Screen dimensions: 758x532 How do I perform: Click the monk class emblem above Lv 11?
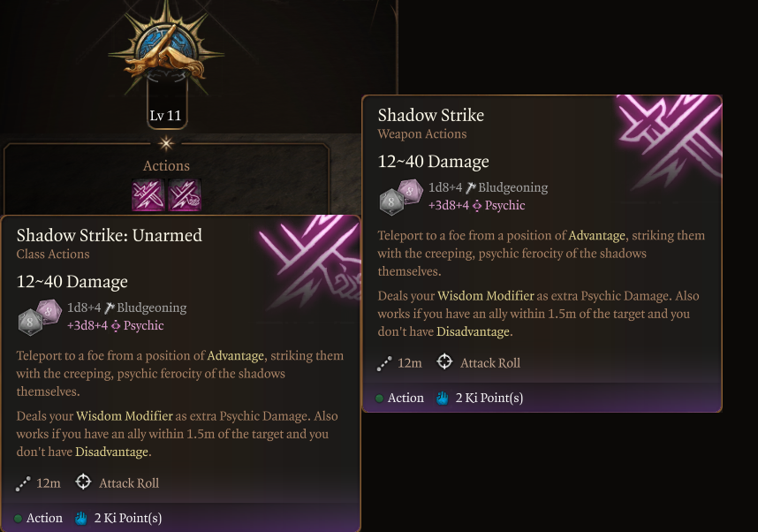(166, 55)
